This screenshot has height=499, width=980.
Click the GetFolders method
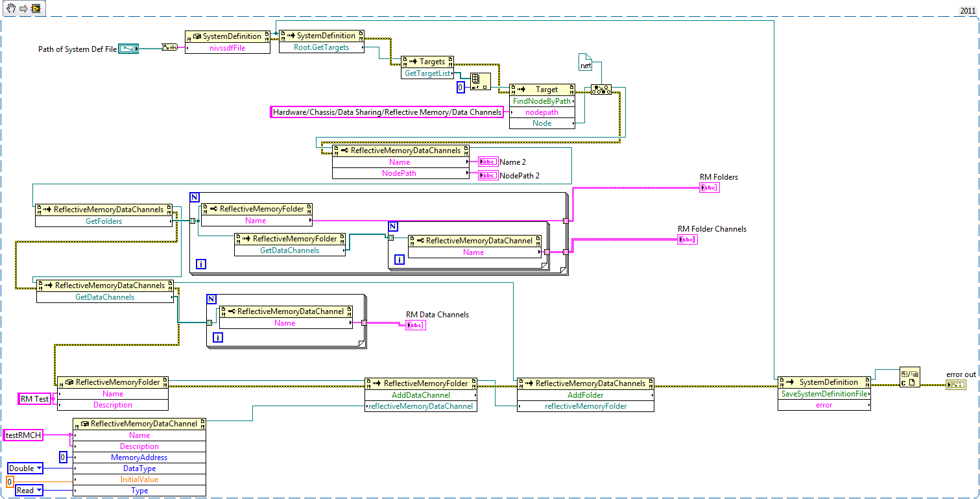(x=104, y=221)
